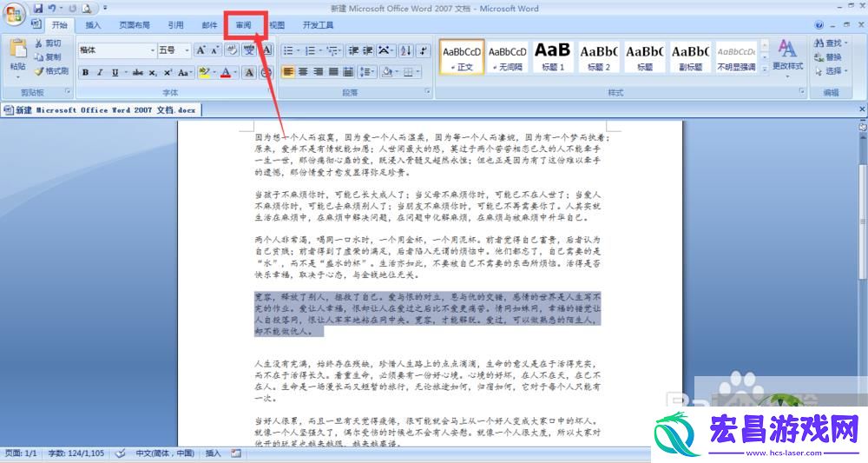Image resolution: width=868 pixels, height=463 pixels.
Task: Apply subscript x₂ formatting
Action: 153,73
